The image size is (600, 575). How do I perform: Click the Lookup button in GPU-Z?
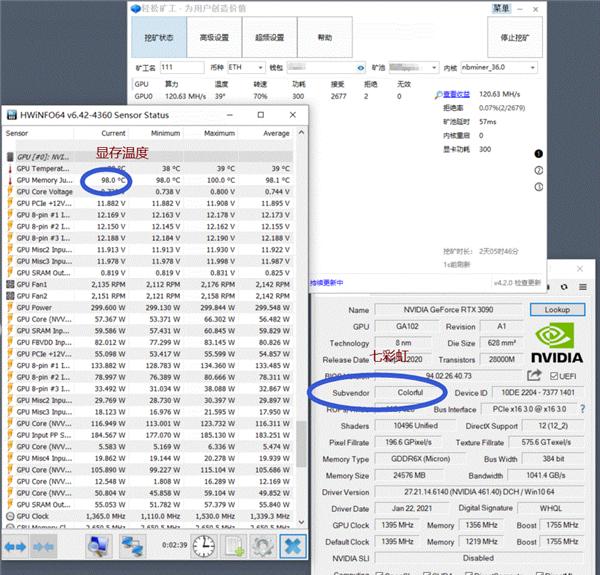point(557,309)
